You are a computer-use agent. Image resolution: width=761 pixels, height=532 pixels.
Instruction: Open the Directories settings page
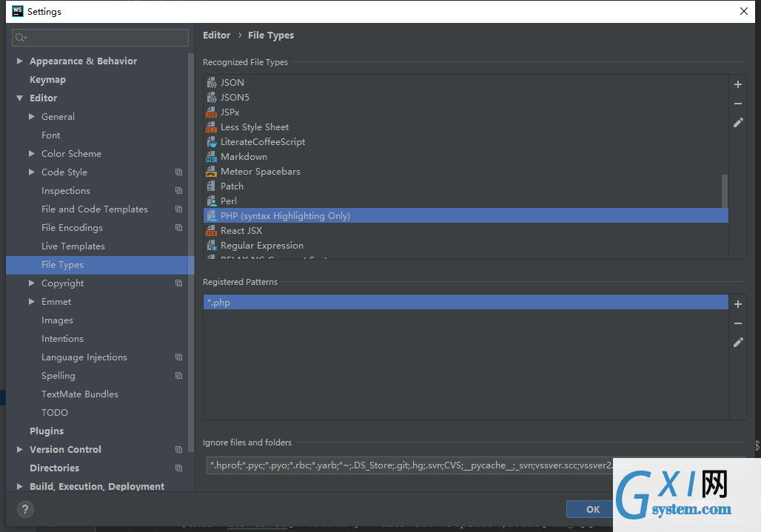[54, 468]
